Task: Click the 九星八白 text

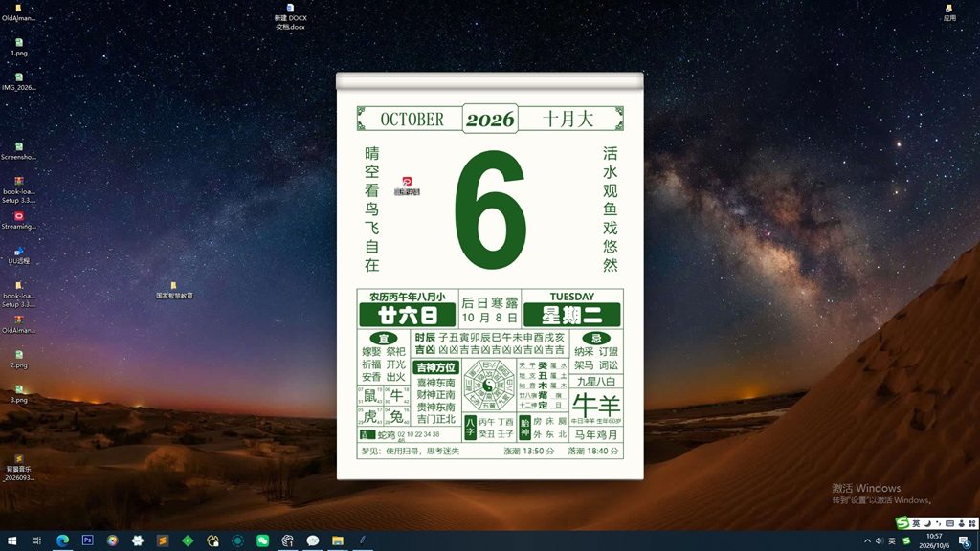Action: pyautogui.click(x=596, y=381)
